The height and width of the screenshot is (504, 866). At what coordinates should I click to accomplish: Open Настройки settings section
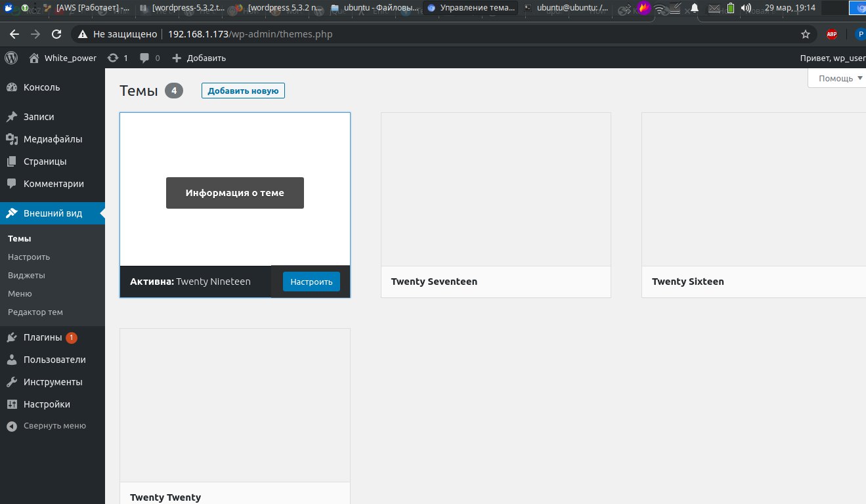tap(53, 404)
